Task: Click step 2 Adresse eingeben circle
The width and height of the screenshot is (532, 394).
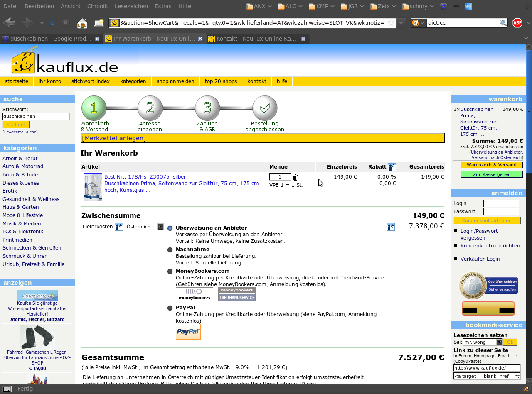Action: pos(150,108)
